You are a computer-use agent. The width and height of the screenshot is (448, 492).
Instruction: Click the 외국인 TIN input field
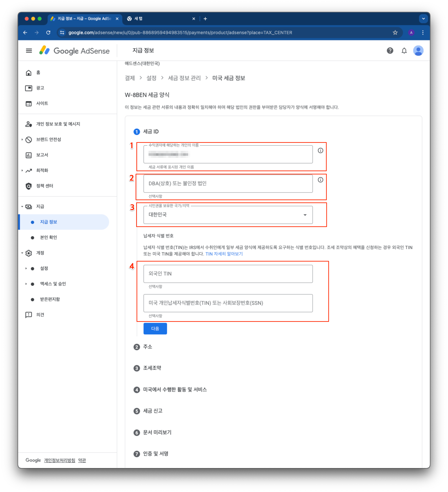[228, 274]
